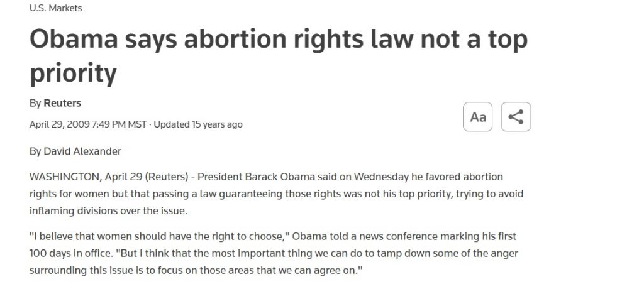Click the word "priority" in the headline

click(x=74, y=74)
